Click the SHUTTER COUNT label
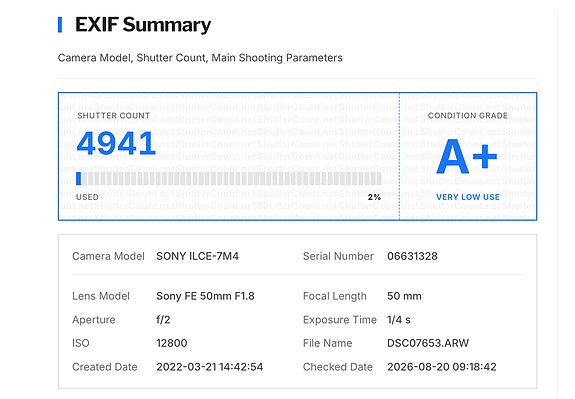575x399 pixels. (x=113, y=116)
